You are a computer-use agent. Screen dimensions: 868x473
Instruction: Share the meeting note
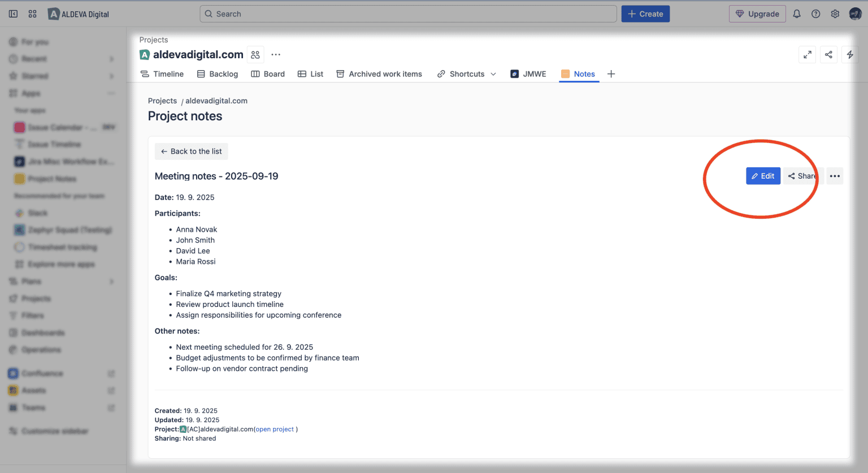coord(802,176)
